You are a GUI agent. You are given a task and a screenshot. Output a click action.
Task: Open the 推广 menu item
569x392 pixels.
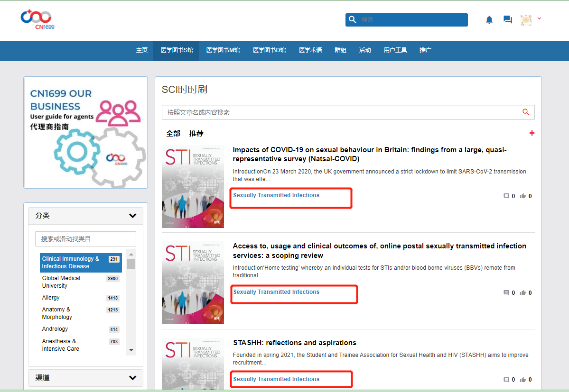tap(425, 50)
